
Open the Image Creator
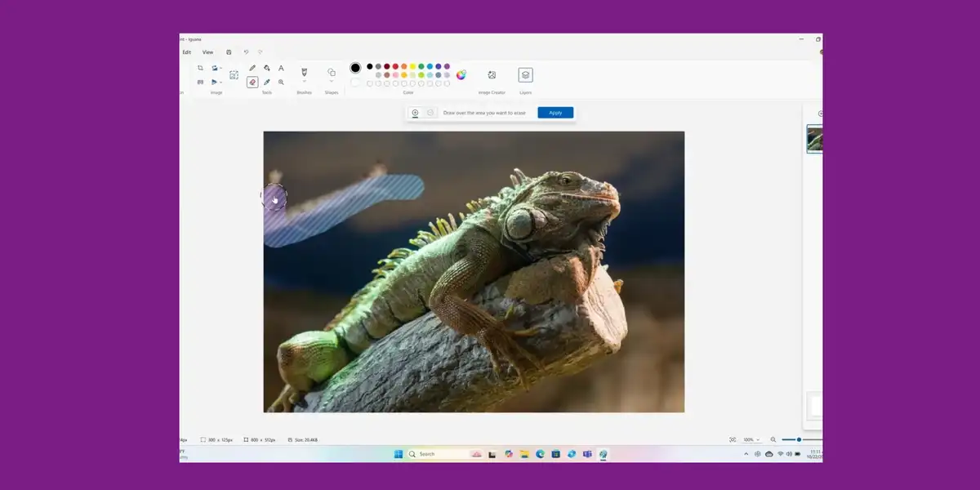[492, 75]
